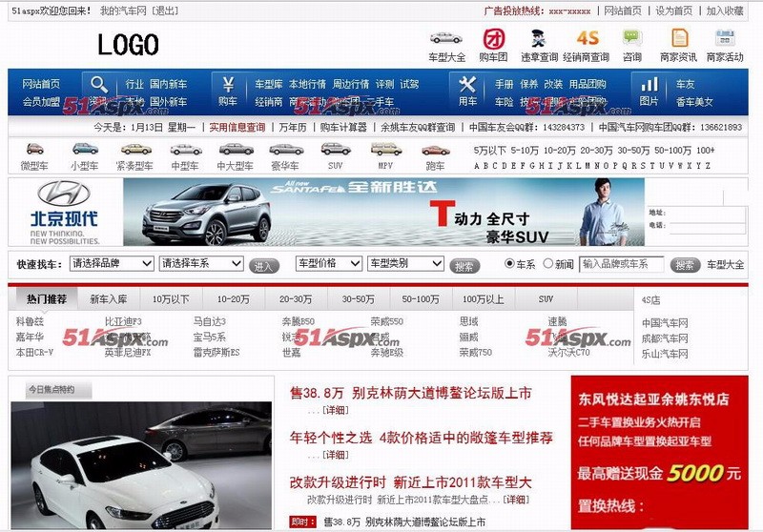Click the bar-chart 图片 nav icon
763x532 pixels.
click(x=650, y=85)
